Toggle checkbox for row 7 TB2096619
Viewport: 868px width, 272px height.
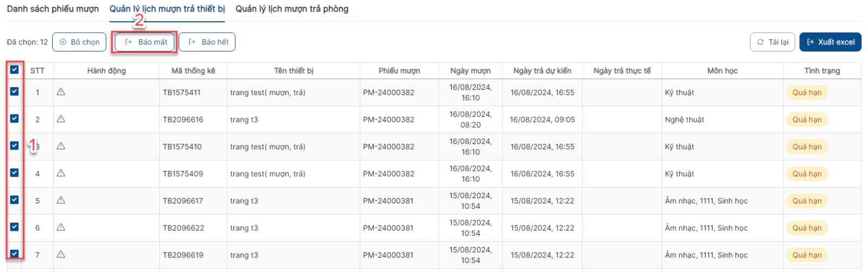[x=14, y=254]
